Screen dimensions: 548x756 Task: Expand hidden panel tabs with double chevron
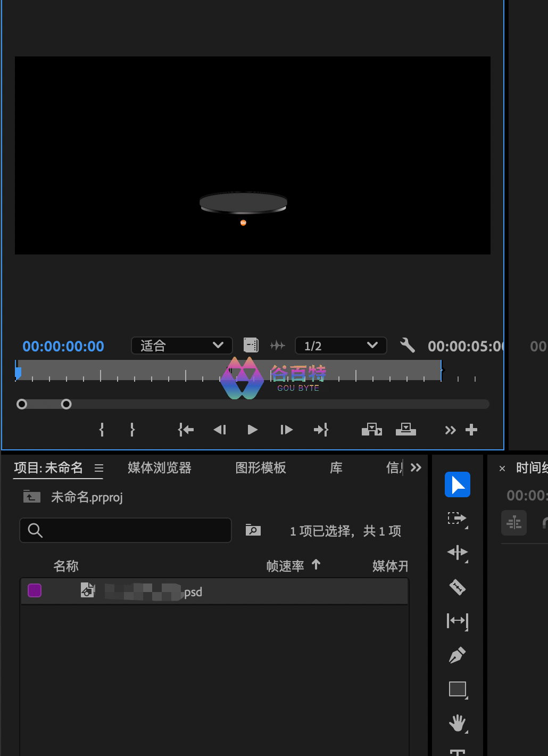click(x=416, y=467)
